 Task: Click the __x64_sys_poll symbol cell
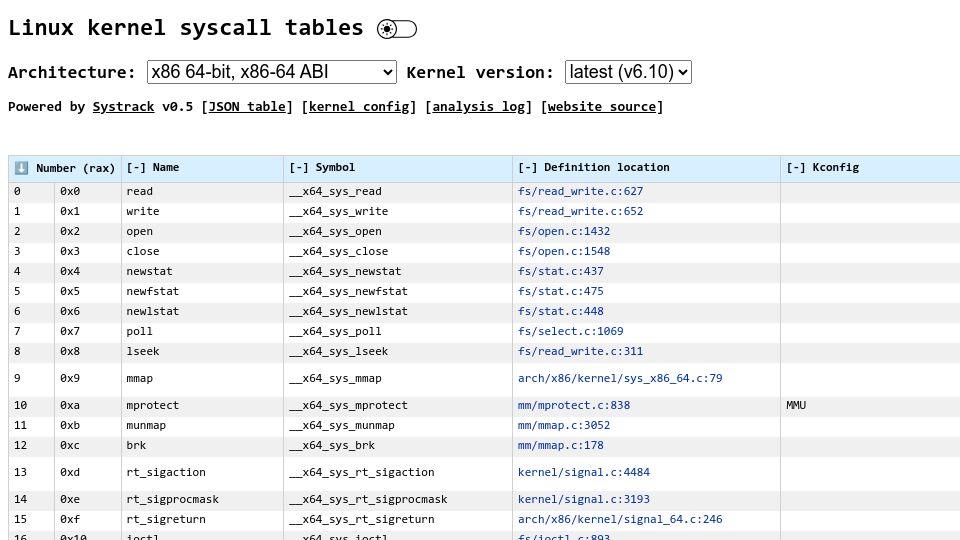pyautogui.click(x=398, y=331)
